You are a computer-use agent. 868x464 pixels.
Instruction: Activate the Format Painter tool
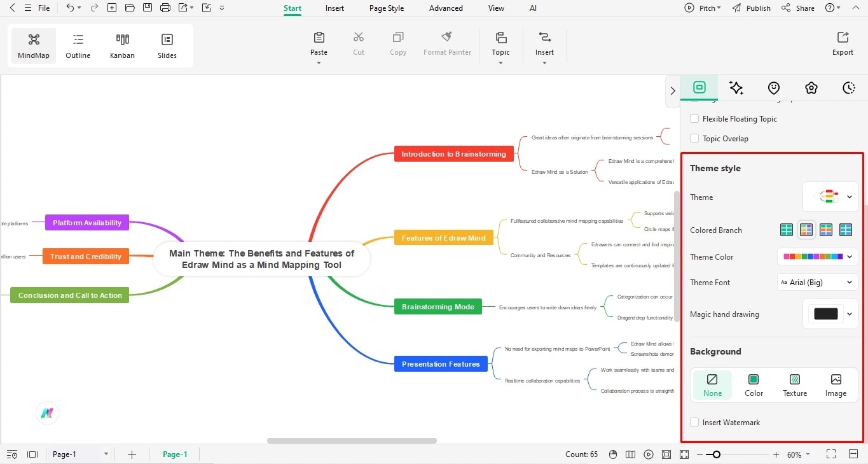(448, 44)
